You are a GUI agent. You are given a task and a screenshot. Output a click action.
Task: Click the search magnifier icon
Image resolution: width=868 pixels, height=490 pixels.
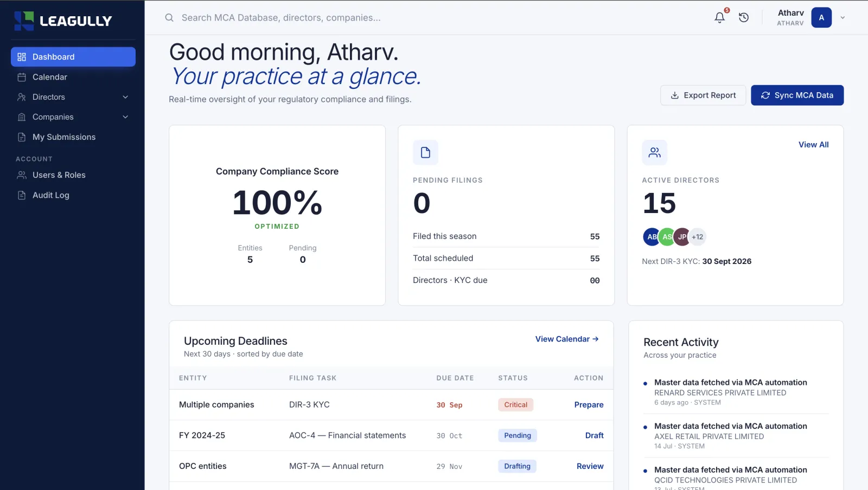[x=169, y=17]
